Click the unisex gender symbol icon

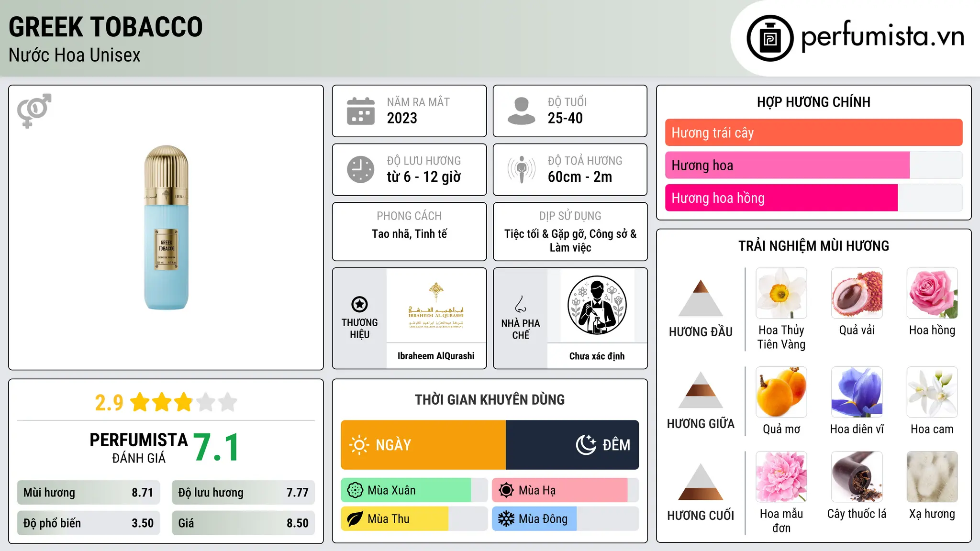point(34,110)
